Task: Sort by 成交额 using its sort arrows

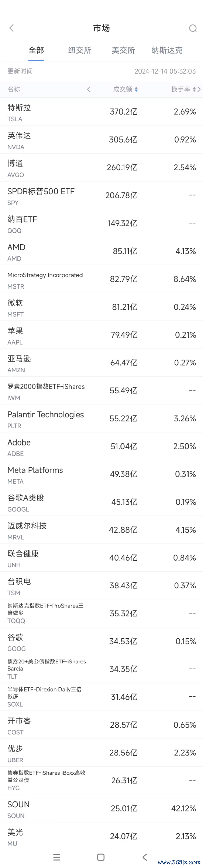Action: (x=136, y=89)
